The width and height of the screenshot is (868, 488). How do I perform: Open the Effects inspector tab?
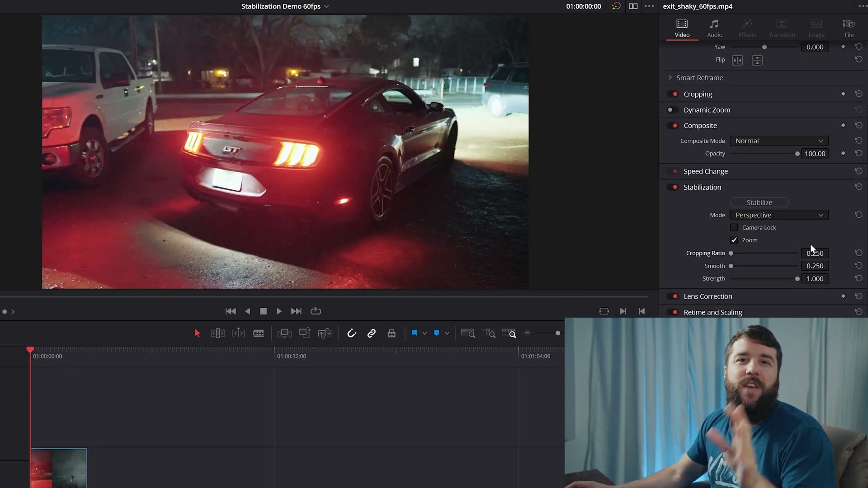point(747,28)
